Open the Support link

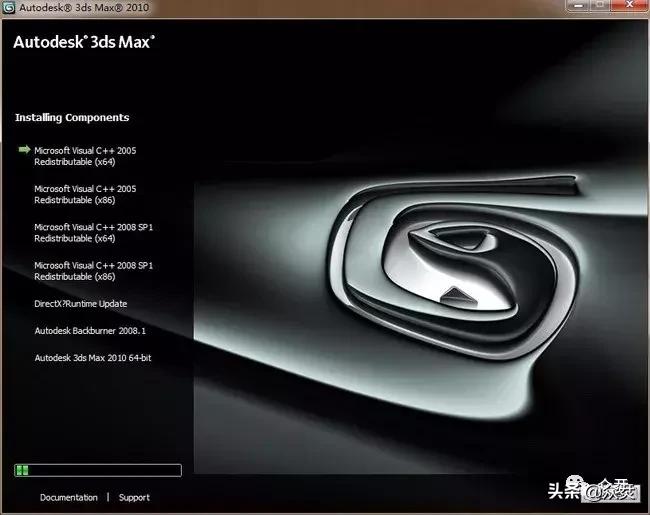[x=134, y=497]
